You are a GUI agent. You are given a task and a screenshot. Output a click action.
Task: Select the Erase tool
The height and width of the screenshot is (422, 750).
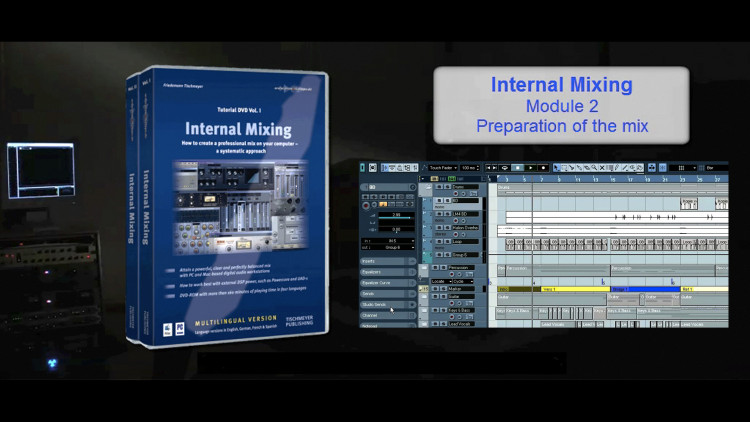(x=587, y=167)
